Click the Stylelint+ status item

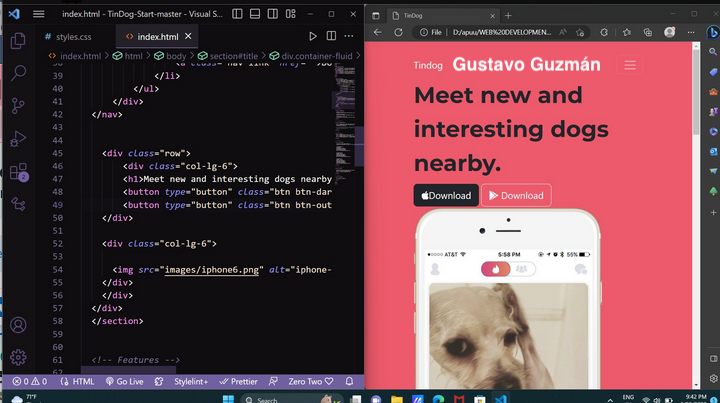(x=191, y=381)
